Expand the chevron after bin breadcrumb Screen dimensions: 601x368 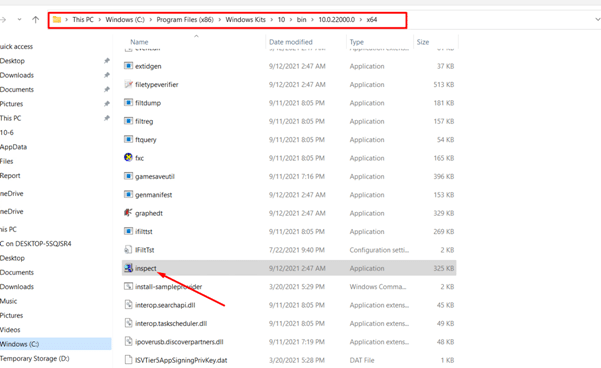(312, 20)
